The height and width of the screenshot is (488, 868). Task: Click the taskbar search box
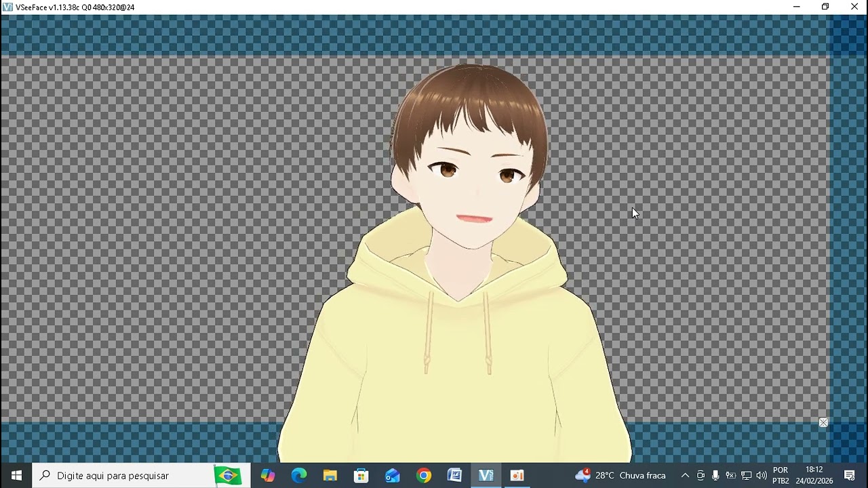point(141,476)
